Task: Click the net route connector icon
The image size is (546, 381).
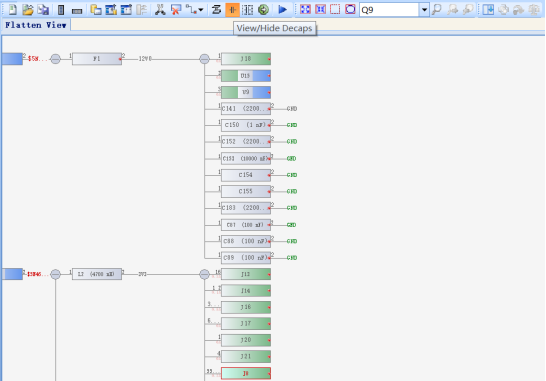Action: click(191, 10)
